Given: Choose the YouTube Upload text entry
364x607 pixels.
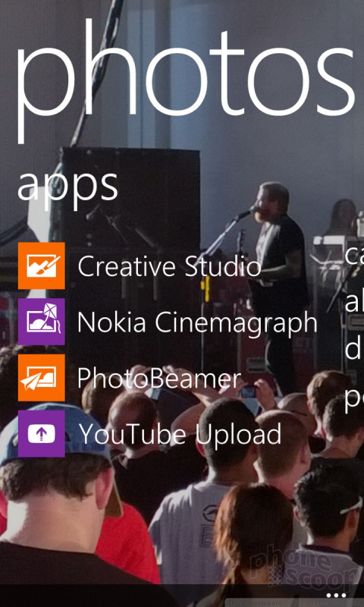Looking at the screenshot, I should click(x=180, y=434).
